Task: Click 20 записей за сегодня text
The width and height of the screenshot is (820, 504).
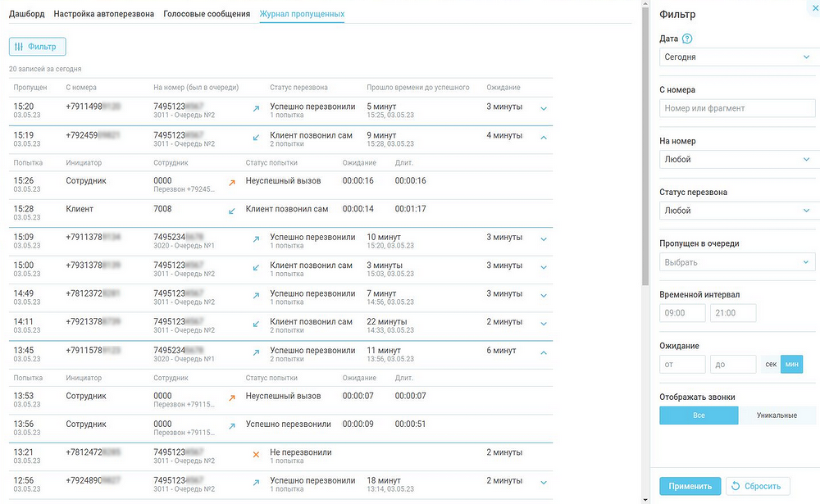Action: pyautogui.click(x=45, y=69)
